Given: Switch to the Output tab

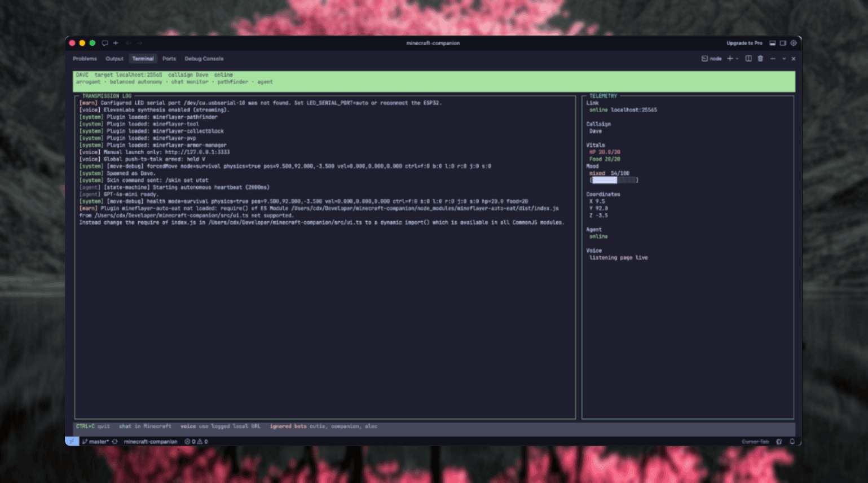Looking at the screenshot, I should 114,59.
